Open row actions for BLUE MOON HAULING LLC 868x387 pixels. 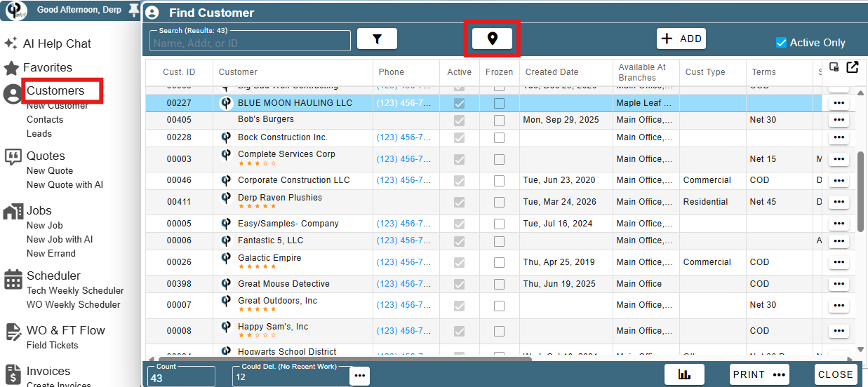pos(839,103)
